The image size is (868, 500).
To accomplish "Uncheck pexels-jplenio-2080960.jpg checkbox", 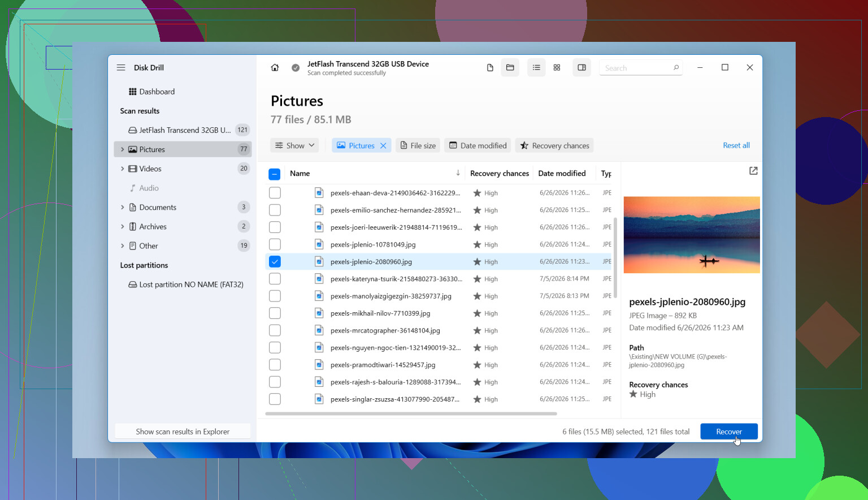I will [275, 262].
